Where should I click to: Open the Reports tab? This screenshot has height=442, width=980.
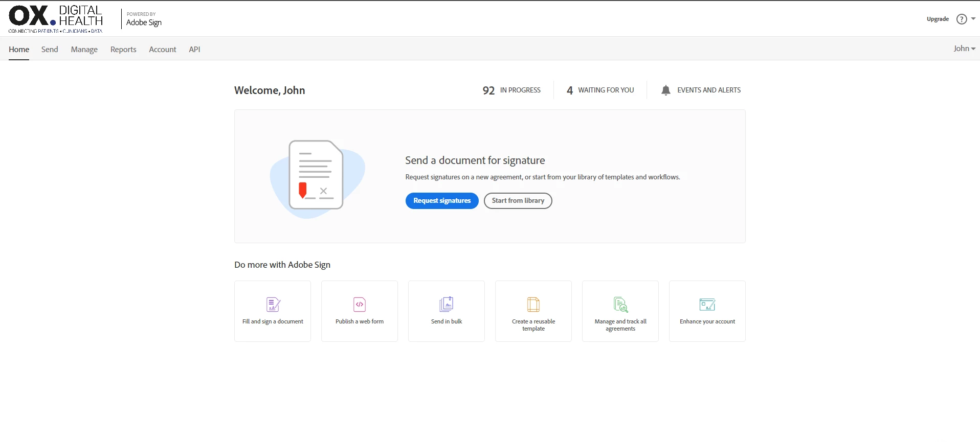[x=123, y=50]
